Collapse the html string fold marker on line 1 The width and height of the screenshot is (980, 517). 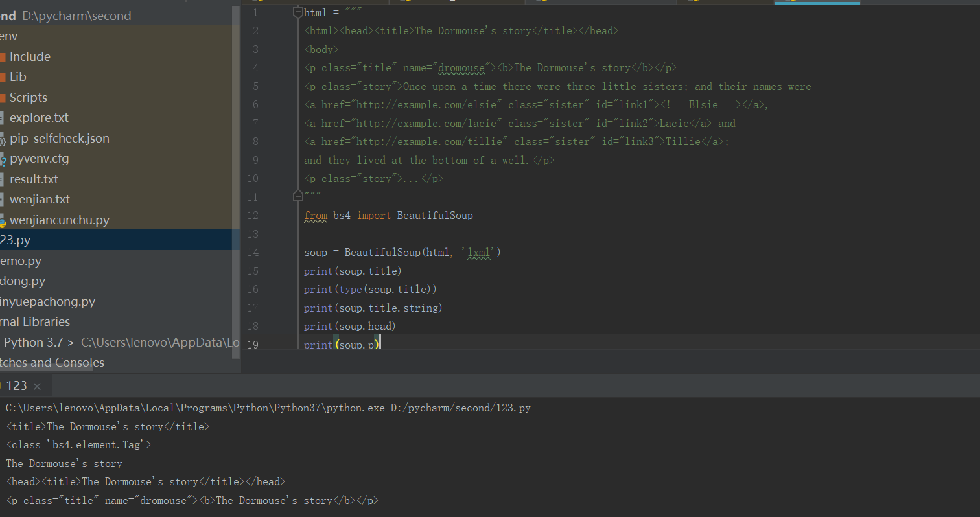tap(297, 12)
